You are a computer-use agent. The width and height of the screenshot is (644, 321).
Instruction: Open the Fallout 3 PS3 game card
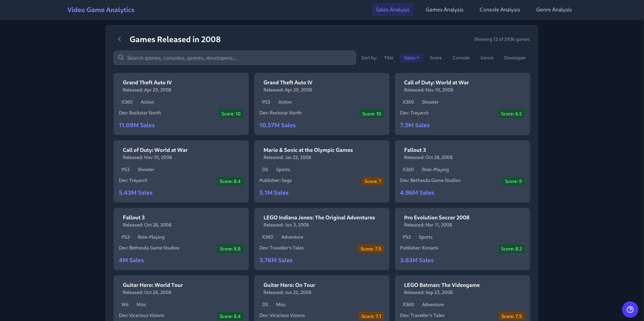click(x=181, y=239)
